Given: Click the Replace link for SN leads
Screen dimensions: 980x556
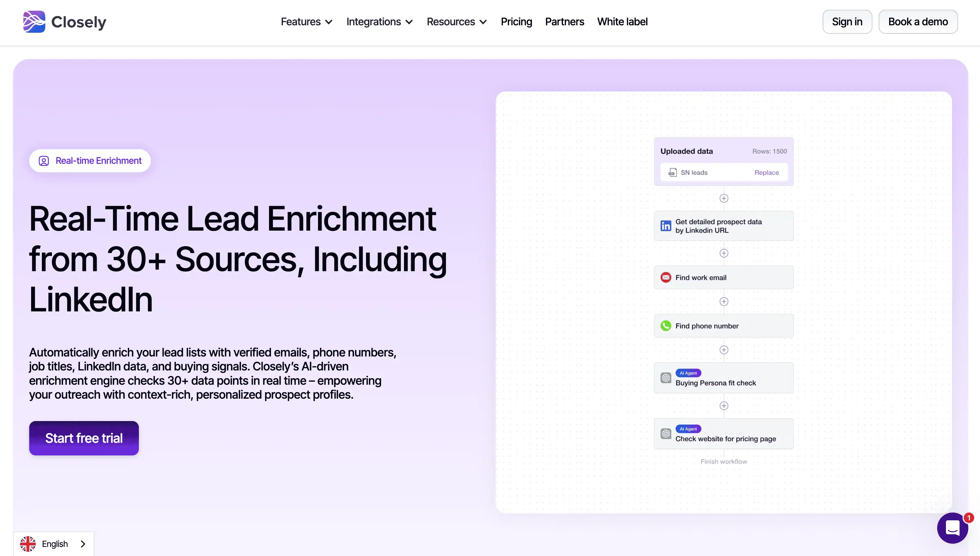Looking at the screenshot, I should point(766,173).
